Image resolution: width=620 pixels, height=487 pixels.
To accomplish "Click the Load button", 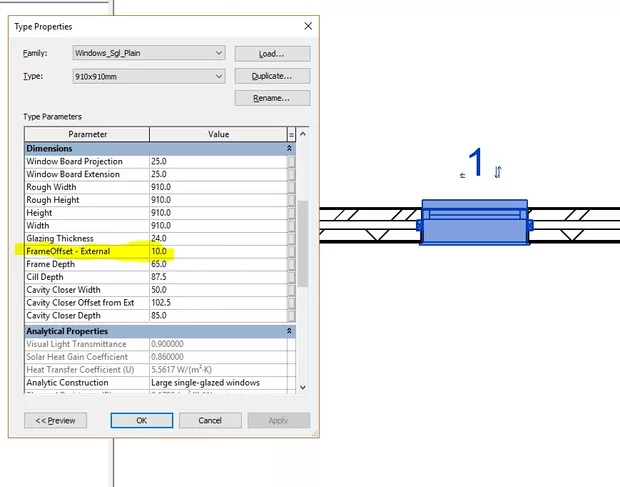I will tap(272, 53).
